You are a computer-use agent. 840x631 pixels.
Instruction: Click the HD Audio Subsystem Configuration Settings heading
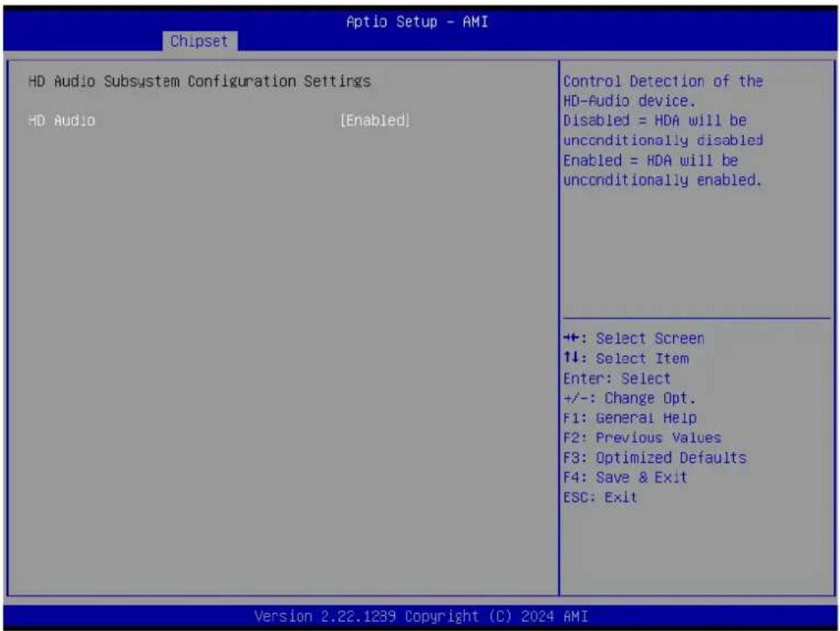[199, 81]
